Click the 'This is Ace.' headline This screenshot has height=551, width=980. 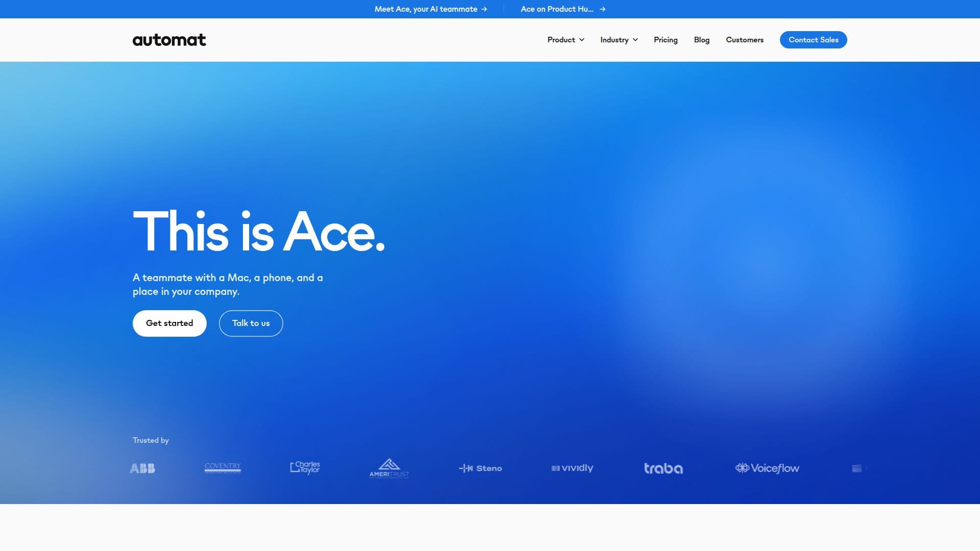tap(259, 232)
